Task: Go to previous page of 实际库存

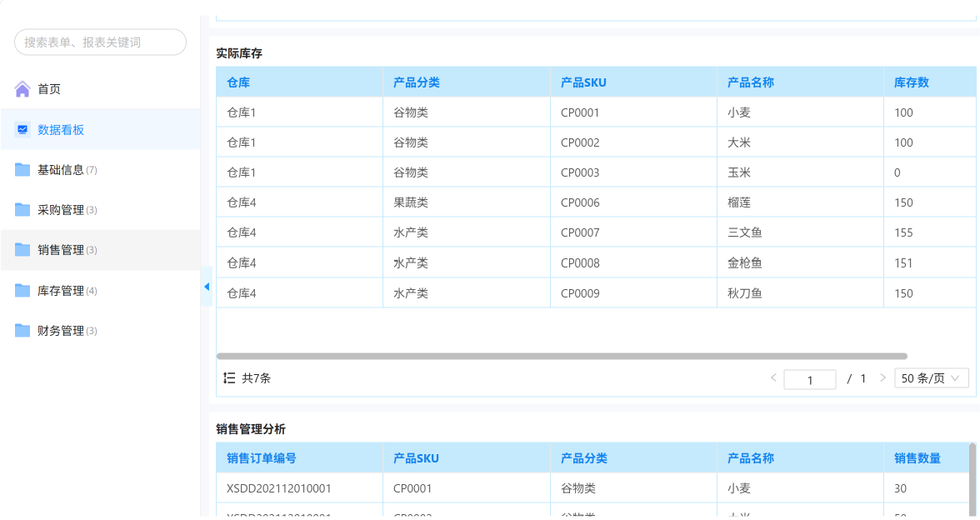Action: 773,377
